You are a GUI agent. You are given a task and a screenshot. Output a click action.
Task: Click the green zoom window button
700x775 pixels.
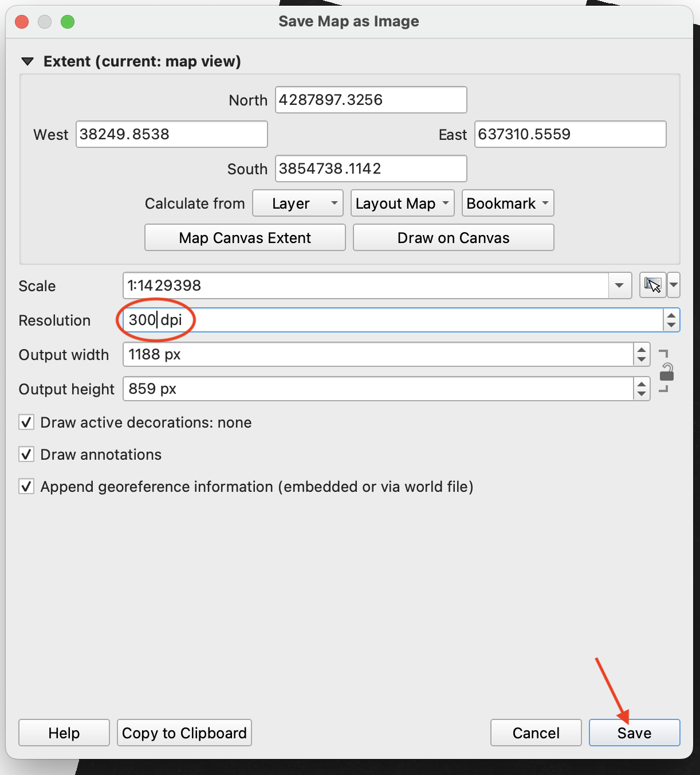pyautogui.click(x=68, y=22)
